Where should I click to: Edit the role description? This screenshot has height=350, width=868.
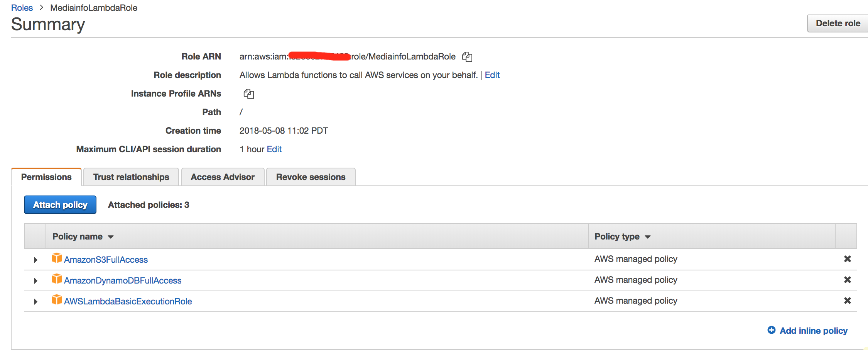coord(492,75)
